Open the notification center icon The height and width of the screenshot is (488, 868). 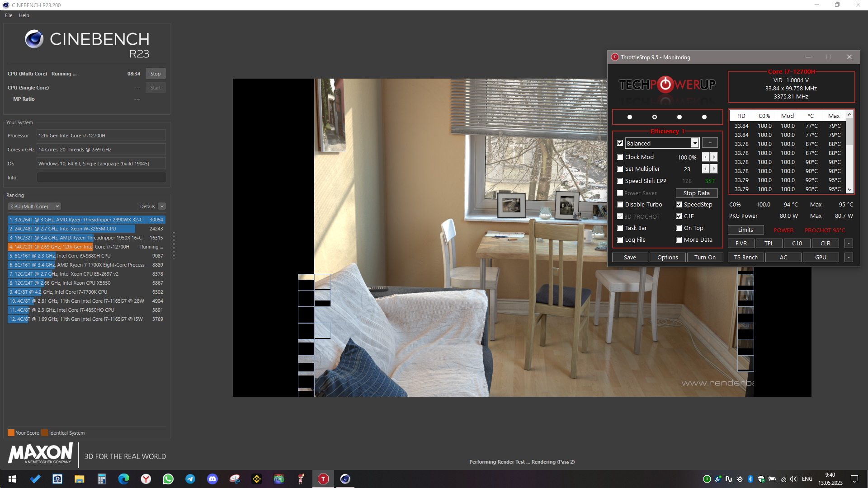click(x=854, y=479)
